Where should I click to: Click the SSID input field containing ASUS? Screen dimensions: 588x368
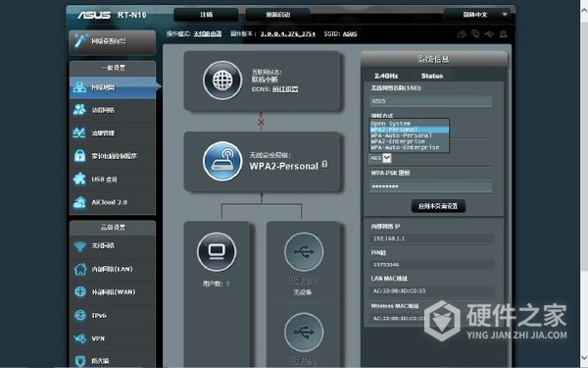click(x=430, y=101)
